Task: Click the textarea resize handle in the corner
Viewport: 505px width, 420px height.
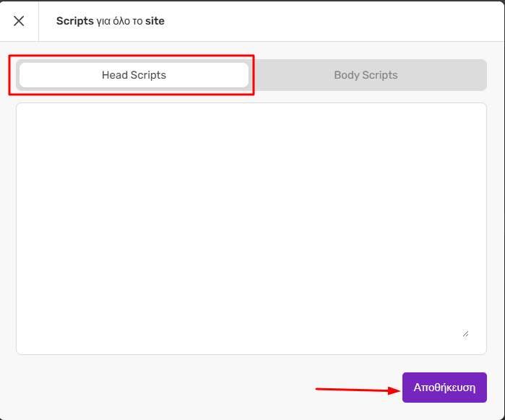Action: (x=466, y=334)
